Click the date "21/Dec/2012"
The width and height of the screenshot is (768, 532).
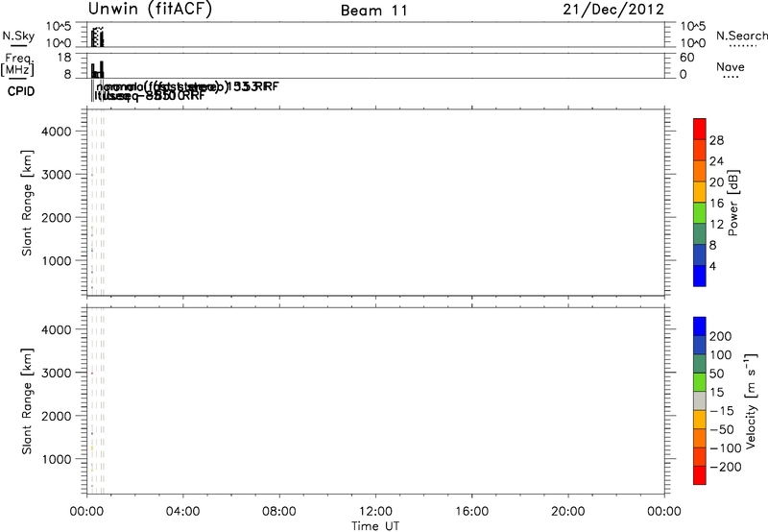613,10
